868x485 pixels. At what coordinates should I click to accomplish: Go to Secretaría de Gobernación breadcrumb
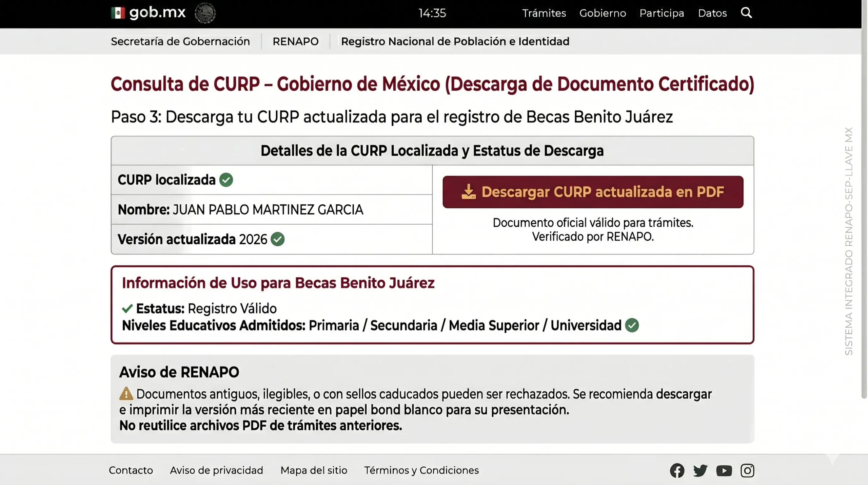[x=180, y=41]
